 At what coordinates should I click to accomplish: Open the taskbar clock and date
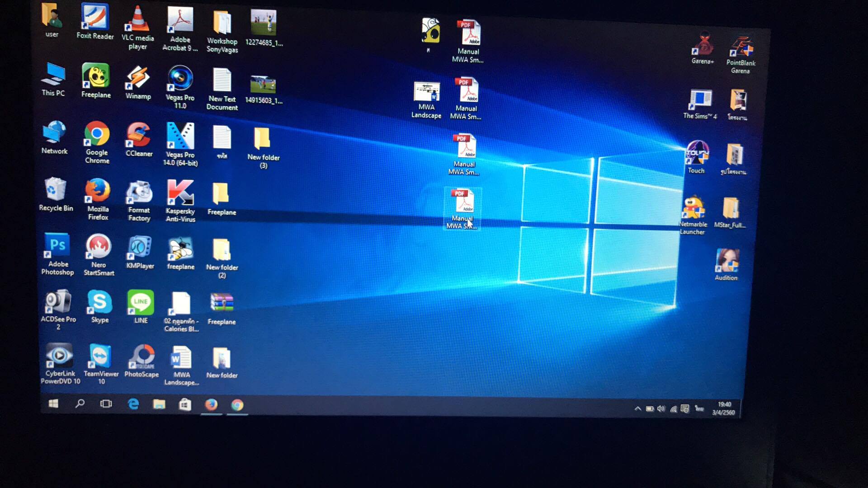(724, 408)
